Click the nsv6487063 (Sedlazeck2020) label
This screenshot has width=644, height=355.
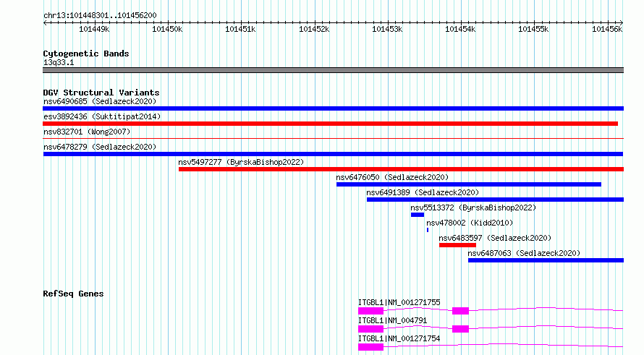[x=524, y=253]
